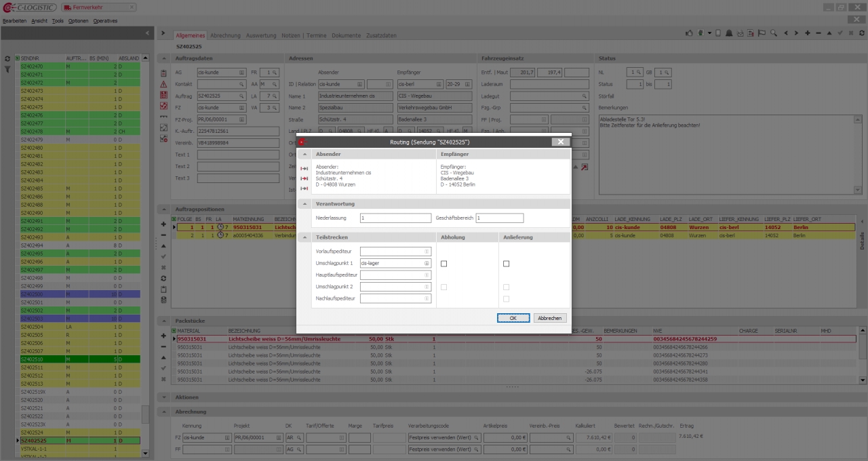Select shipment SZ402470 in list
Image resolution: width=868 pixels, height=461 pixels.
[x=80, y=66]
